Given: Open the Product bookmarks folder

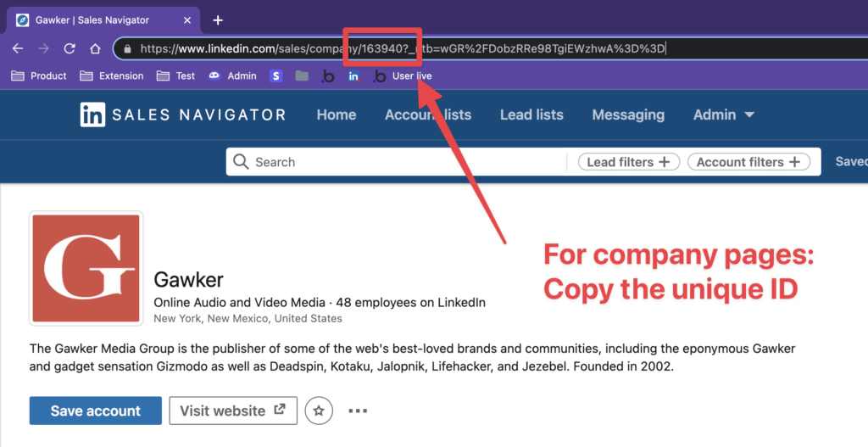Looking at the screenshot, I should click(39, 75).
